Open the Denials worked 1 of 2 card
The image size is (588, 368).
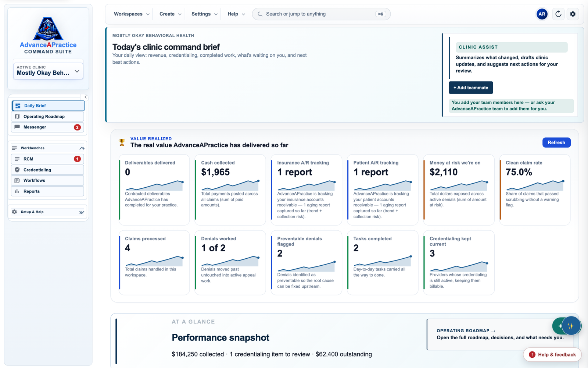click(230, 262)
